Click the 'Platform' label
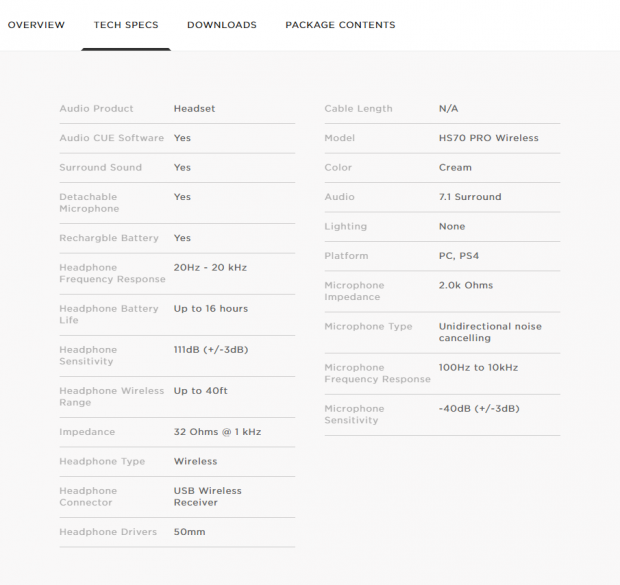 [x=346, y=256]
